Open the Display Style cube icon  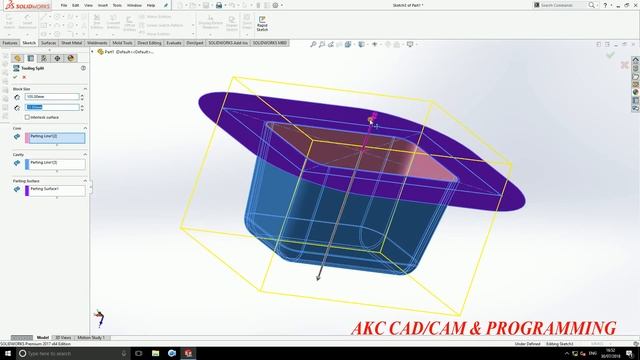(361, 44)
